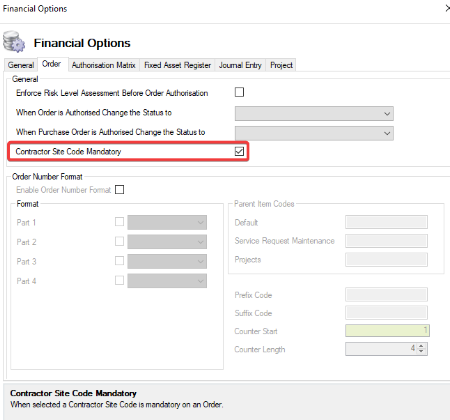The height and width of the screenshot is (420, 450).
Task: Toggle the Part 2 checkbox
Action: (x=119, y=241)
